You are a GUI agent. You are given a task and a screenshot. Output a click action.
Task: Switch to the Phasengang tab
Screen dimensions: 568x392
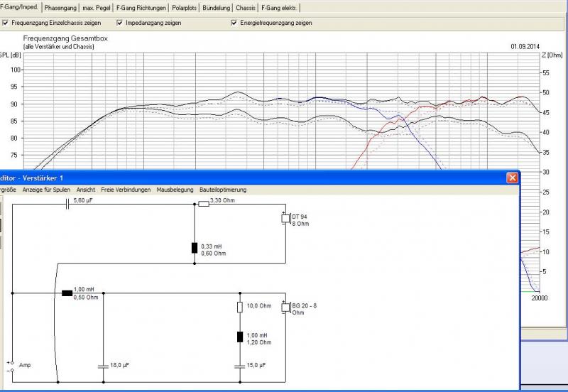point(60,8)
